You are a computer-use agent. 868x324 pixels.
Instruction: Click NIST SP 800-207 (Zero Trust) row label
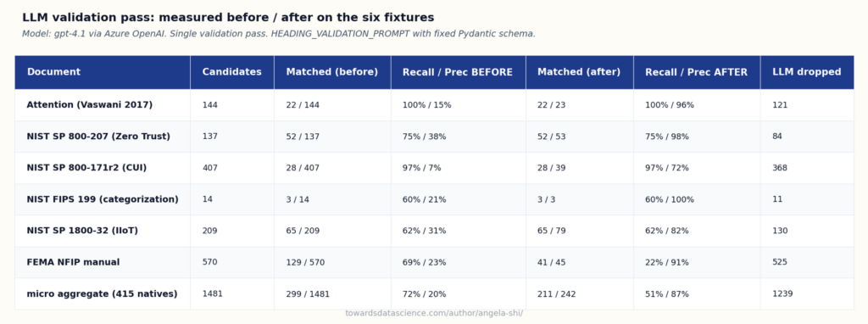(x=98, y=137)
